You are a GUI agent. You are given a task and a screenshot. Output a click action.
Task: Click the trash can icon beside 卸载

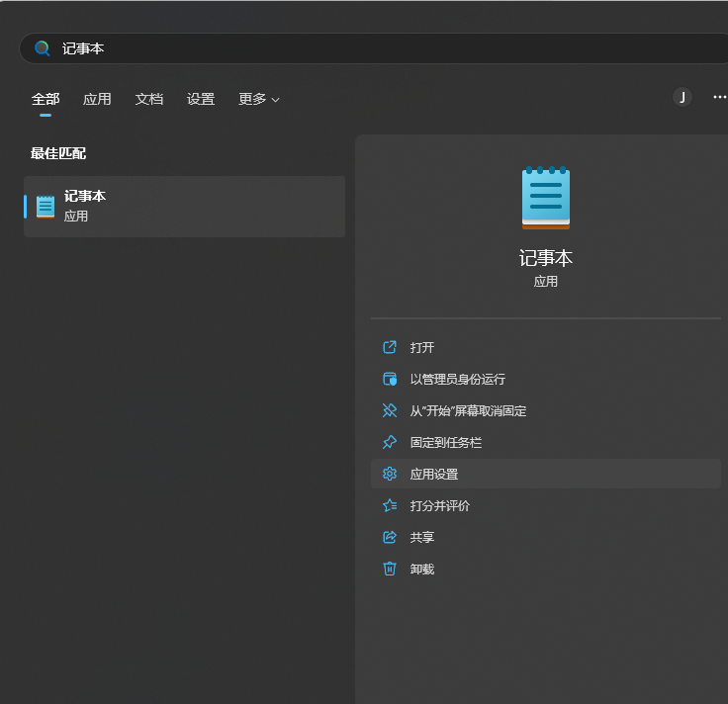[x=390, y=569]
